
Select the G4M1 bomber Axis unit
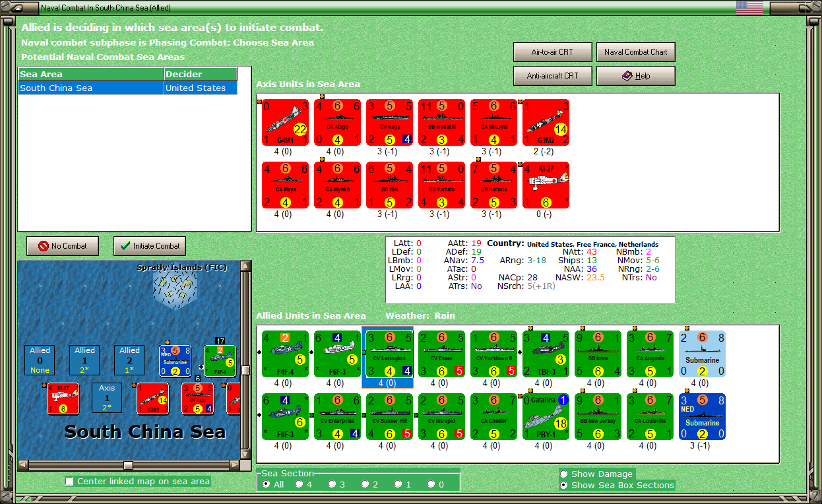[x=285, y=123]
